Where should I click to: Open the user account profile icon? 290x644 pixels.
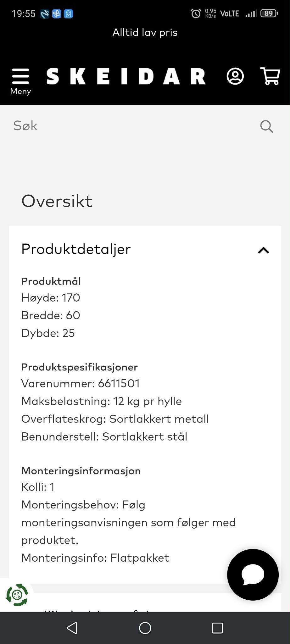point(235,76)
